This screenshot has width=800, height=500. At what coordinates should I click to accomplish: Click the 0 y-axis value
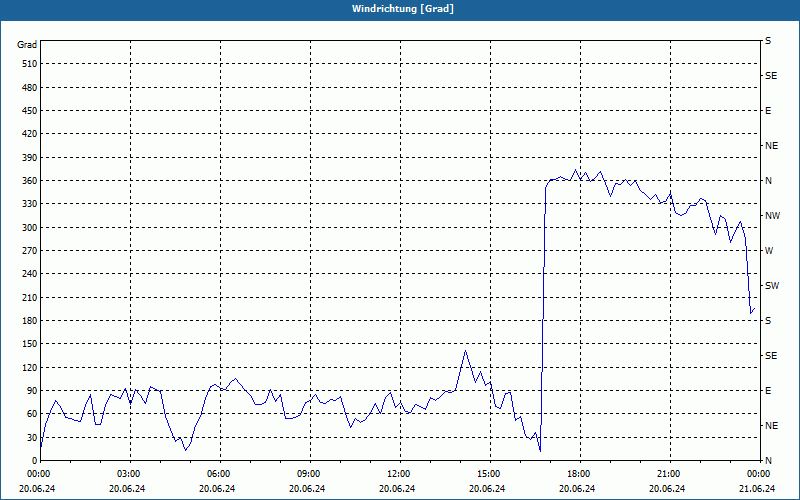coord(34,461)
